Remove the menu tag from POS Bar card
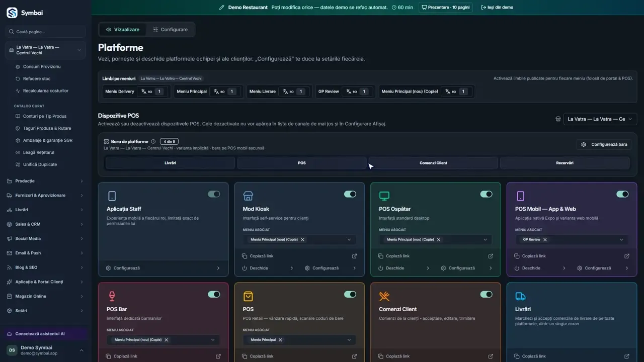This screenshot has height=362, width=644. pyautogui.click(x=167, y=340)
